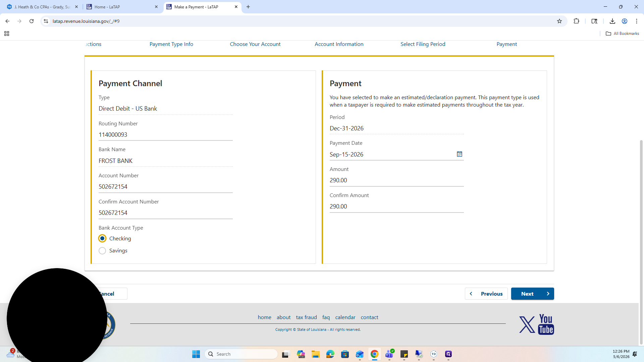
Task: Go to the Payment Type Info step
Action: [171, 44]
